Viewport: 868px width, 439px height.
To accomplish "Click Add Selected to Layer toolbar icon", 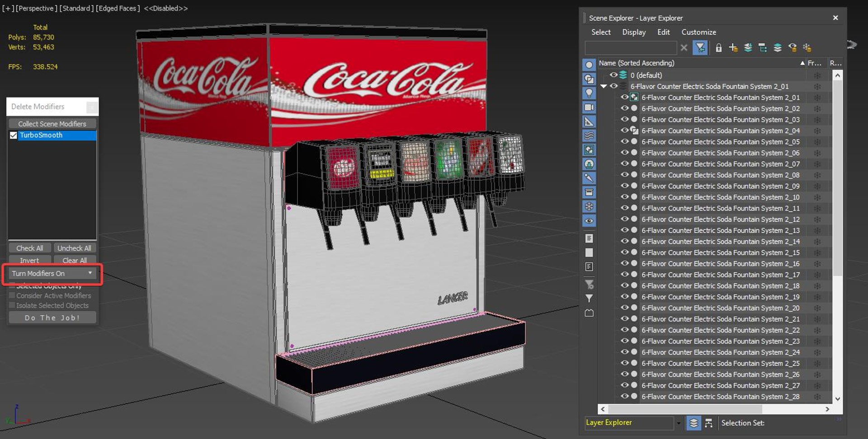I will pos(748,47).
